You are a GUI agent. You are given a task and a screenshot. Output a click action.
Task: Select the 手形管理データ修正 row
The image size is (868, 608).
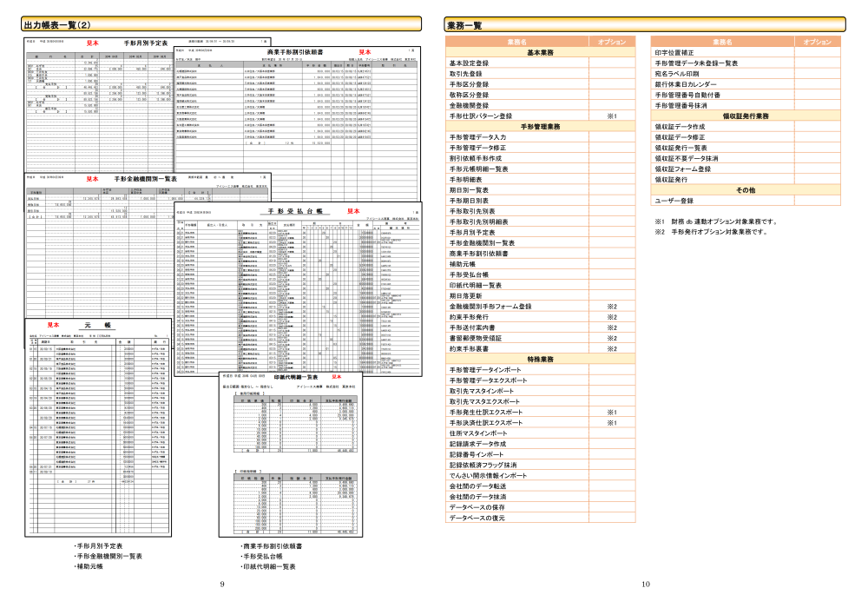coord(540,148)
